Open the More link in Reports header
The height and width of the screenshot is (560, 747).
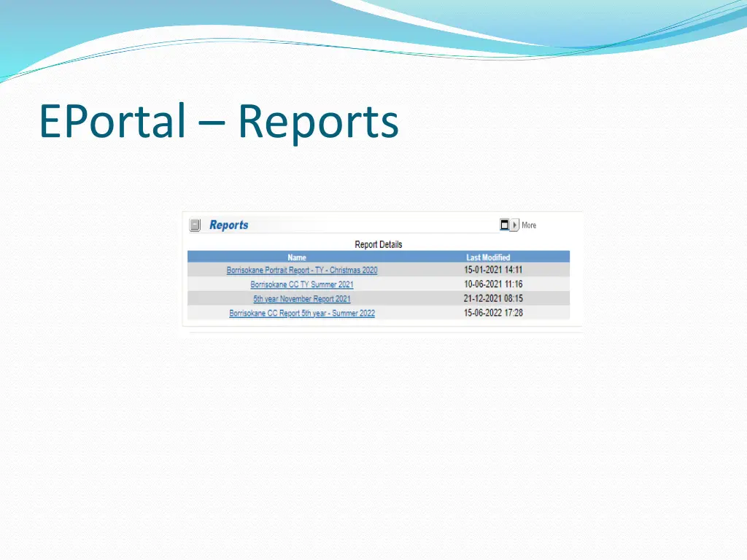pyautogui.click(x=529, y=225)
